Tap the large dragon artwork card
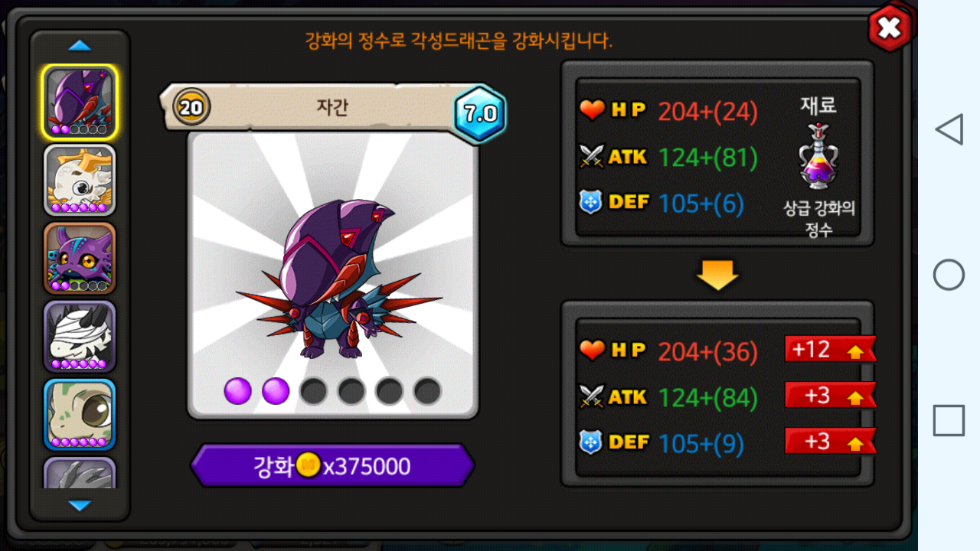The width and height of the screenshot is (980, 551). pyautogui.click(x=333, y=275)
